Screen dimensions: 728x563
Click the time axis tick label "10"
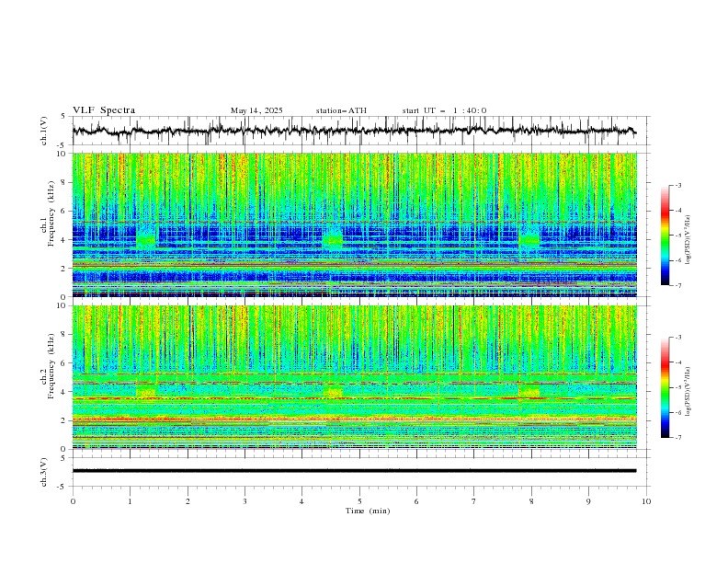[x=646, y=501]
